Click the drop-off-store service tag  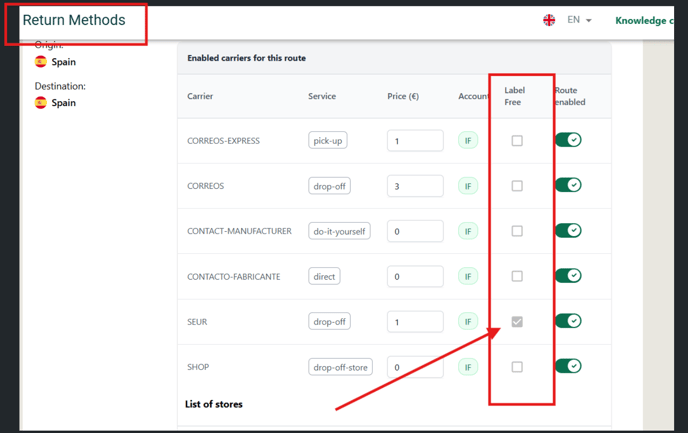click(x=340, y=367)
